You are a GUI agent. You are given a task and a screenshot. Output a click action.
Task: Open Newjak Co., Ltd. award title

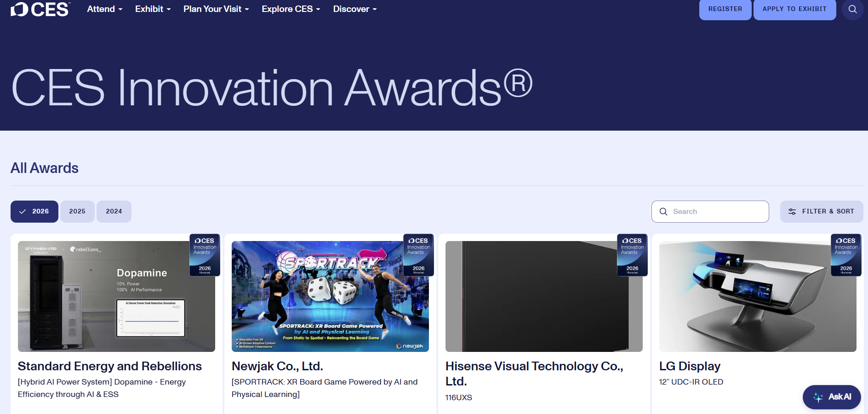[277, 366]
